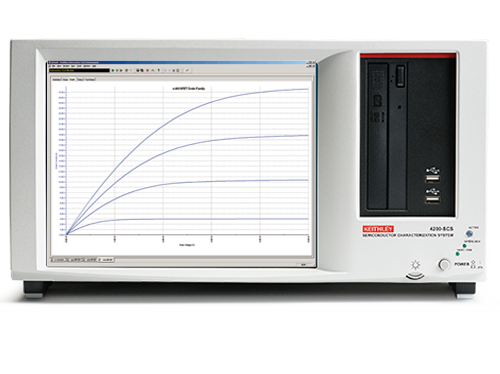Viewport: 500px width, 374px height.
Task: Click the green Run test arrow
Action: (113, 70)
